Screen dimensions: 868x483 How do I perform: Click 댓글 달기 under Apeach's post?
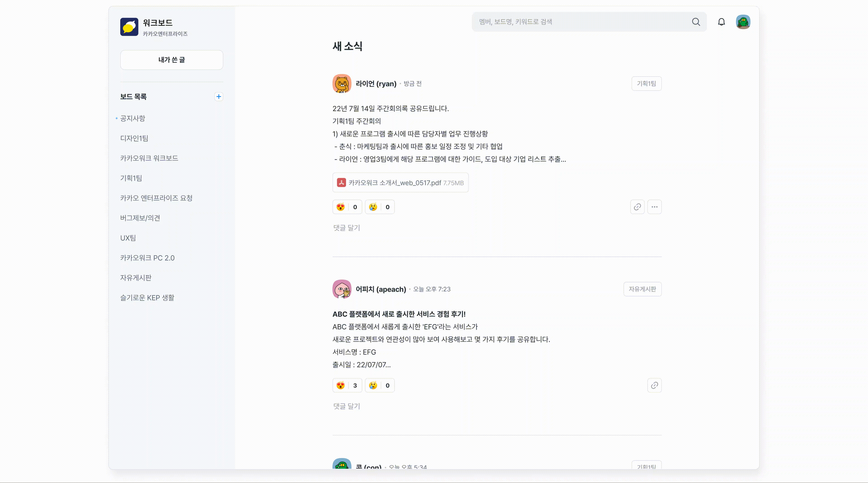(346, 406)
